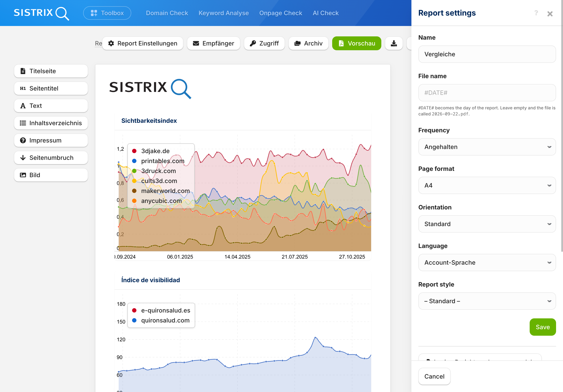Viewport: 563px width, 392px height.
Task: Open the Page format dropdown
Action: [x=487, y=185]
